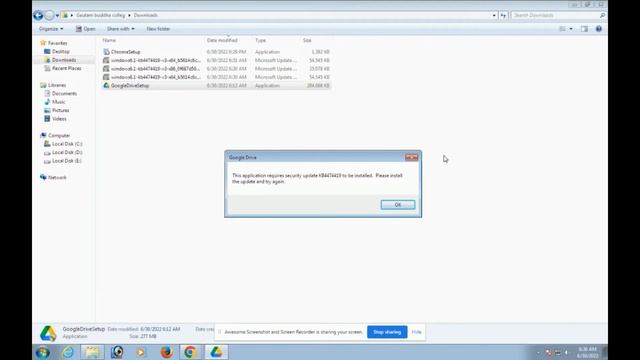Open Explorer help icon
Image resolution: width=640 pixels, height=360 pixels.
(x=599, y=29)
